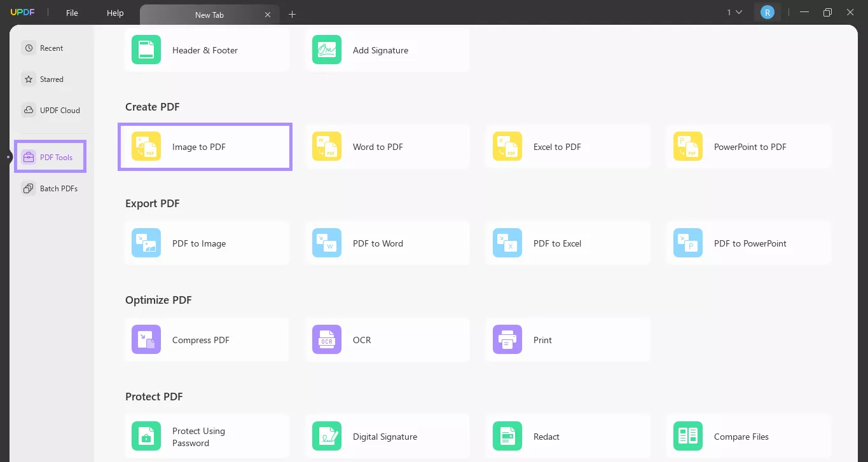
Task: Click the Recent sidebar label
Action: pyautogui.click(x=52, y=48)
